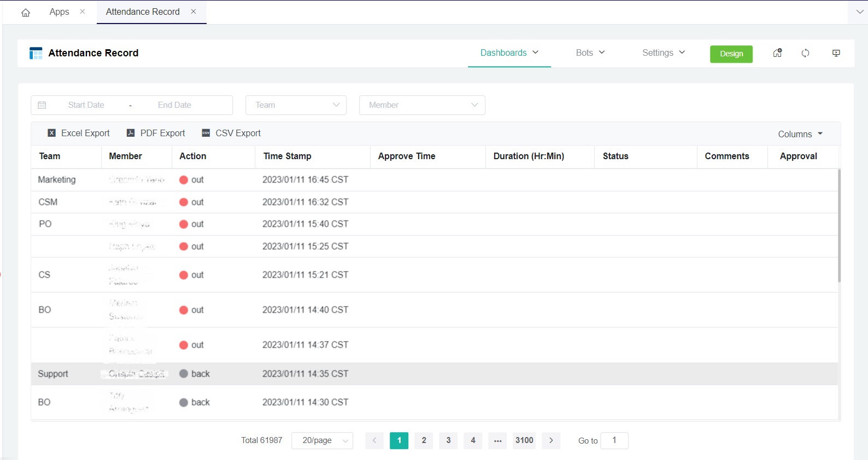This screenshot has height=460, width=868.
Task: Switch to the Apps tab
Action: coord(59,11)
